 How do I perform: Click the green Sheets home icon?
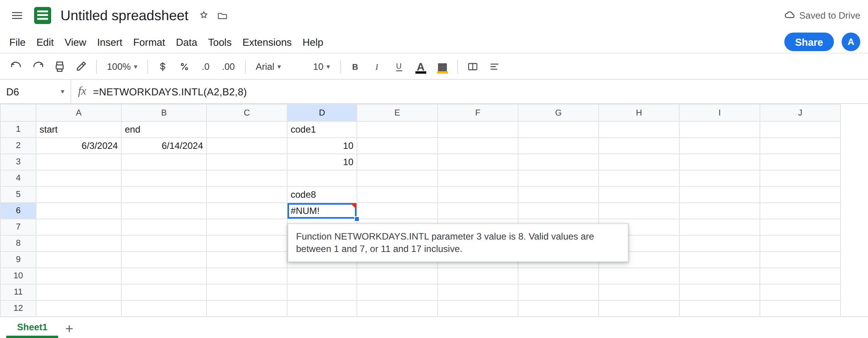pyautogui.click(x=43, y=16)
